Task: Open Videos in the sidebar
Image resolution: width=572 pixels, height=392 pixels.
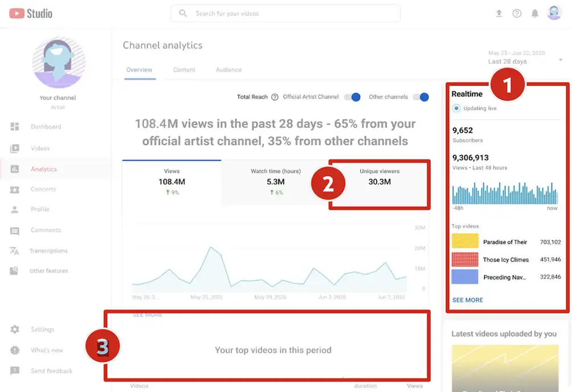Action: (40, 148)
